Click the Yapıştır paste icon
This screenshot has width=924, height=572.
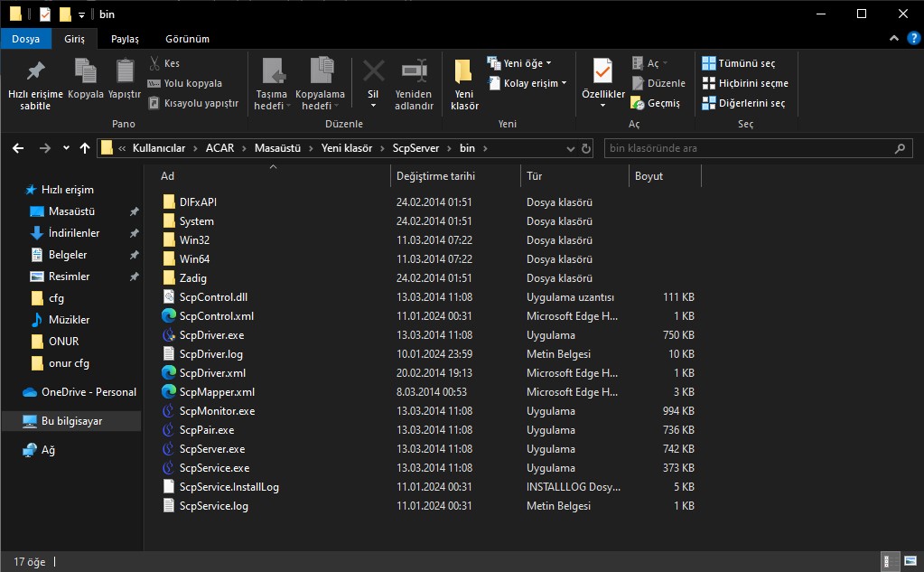click(125, 71)
